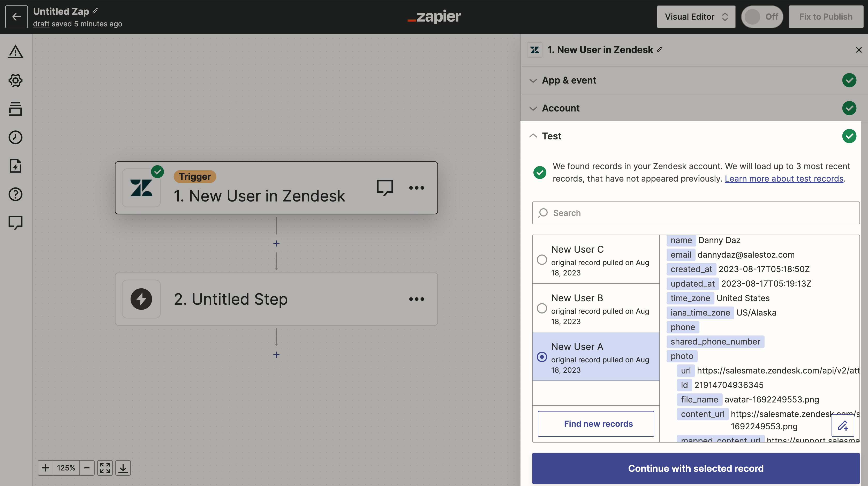Toggle the Zap On/Off switch

762,17
